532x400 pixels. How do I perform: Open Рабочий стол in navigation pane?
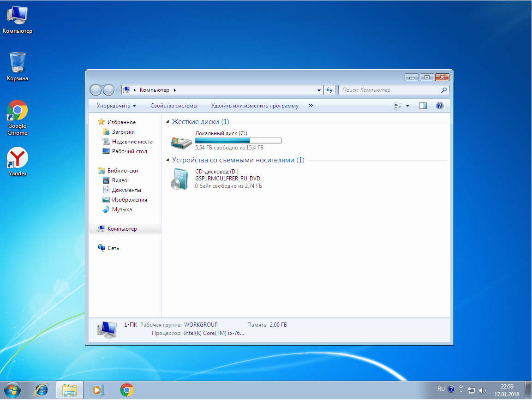pyautogui.click(x=125, y=151)
